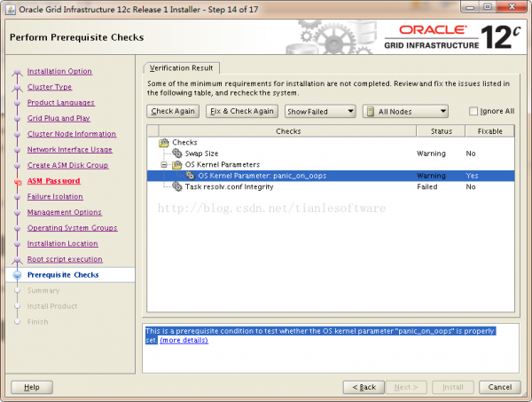
Task: Click the Fix & Check Again button
Action: pyautogui.click(x=242, y=111)
